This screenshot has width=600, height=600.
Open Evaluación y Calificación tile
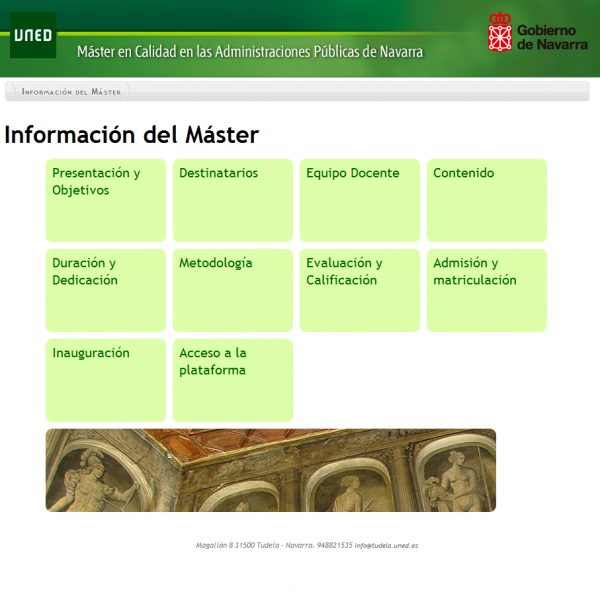pyautogui.click(x=359, y=290)
